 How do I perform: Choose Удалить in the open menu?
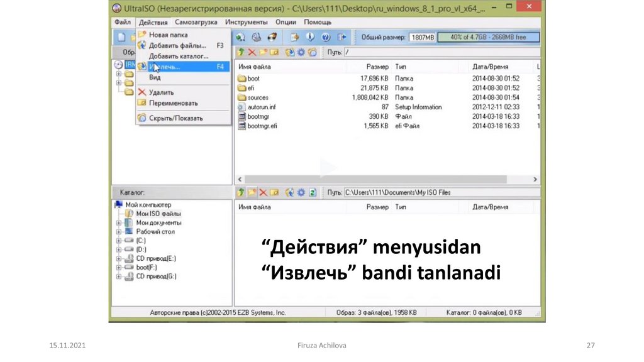183,92
